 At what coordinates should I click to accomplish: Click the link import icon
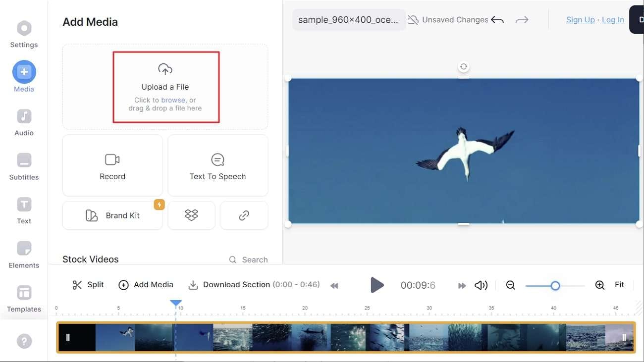click(x=244, y=215)
